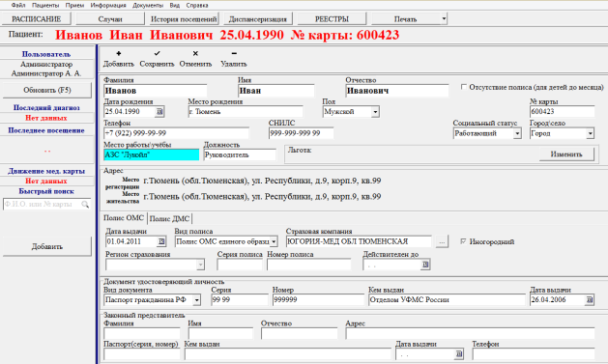Screen dimensions: 608x364
Task: Click the № карты field 600423
Action: pos(562,112)
